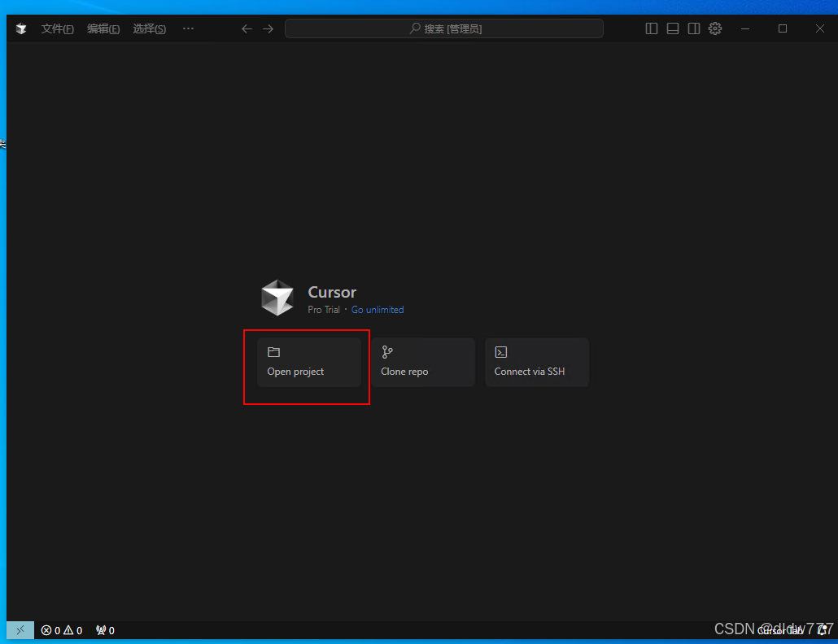Click the large Cursor cube logo
The width and height of the screenshot is (838, 644).
277,298
